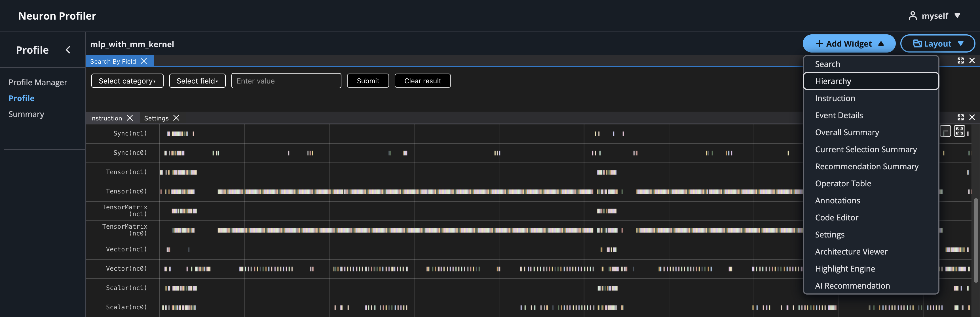Open the Select category dropdown
The image size is (980, 317).
[127, 81]
